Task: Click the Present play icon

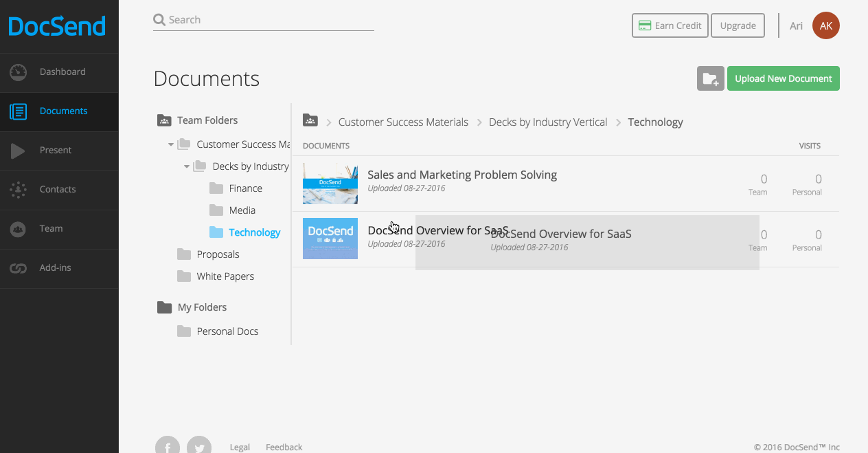Action: point(18,150)
